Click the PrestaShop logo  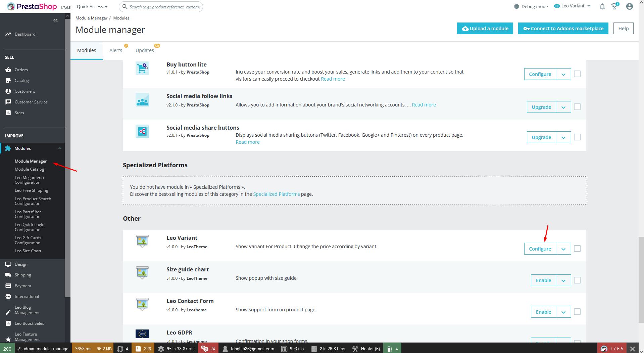[x=32, y=6]
